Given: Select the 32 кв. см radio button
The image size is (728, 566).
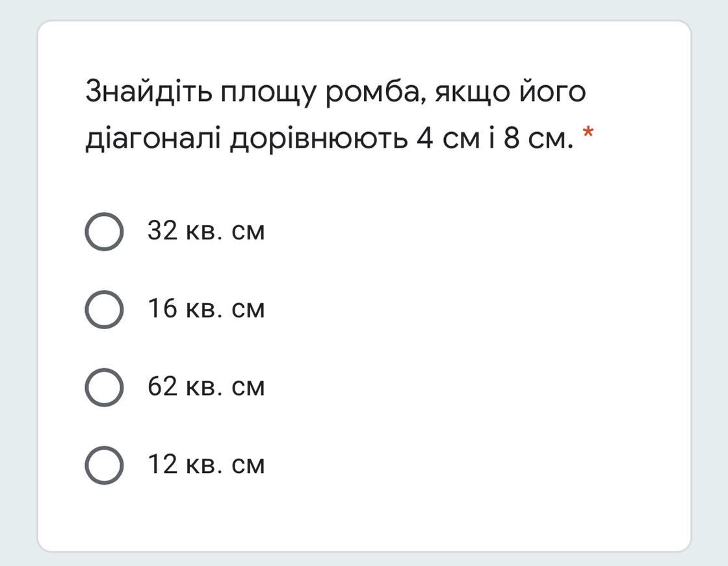Looking at the screenshot, I should (x=104, y=232).
